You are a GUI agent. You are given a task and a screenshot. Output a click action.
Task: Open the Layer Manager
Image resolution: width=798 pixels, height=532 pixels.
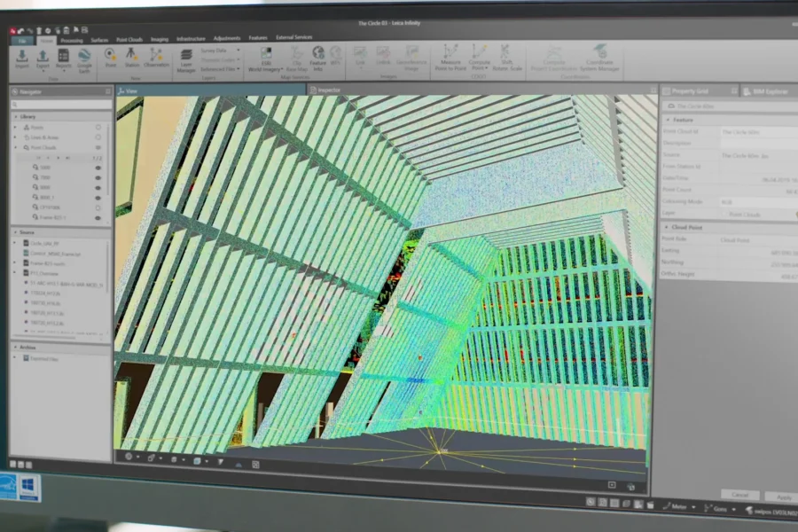[x=186, y=60]
